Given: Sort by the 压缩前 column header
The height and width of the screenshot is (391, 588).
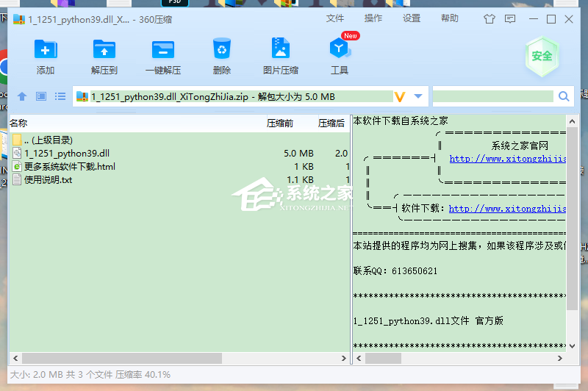Looking at the screenshot, I should point(280,123).
